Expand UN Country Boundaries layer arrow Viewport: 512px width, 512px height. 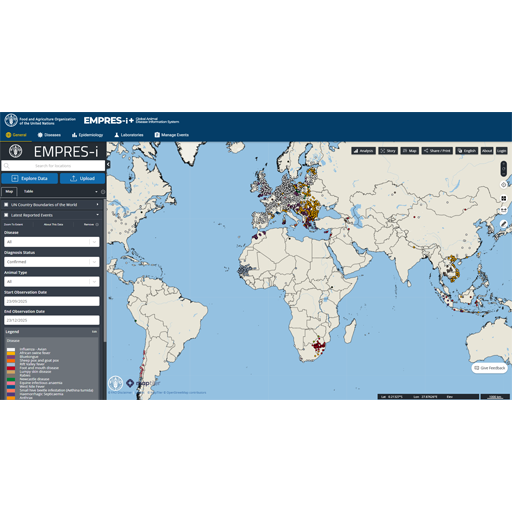(x=97, y=204)
